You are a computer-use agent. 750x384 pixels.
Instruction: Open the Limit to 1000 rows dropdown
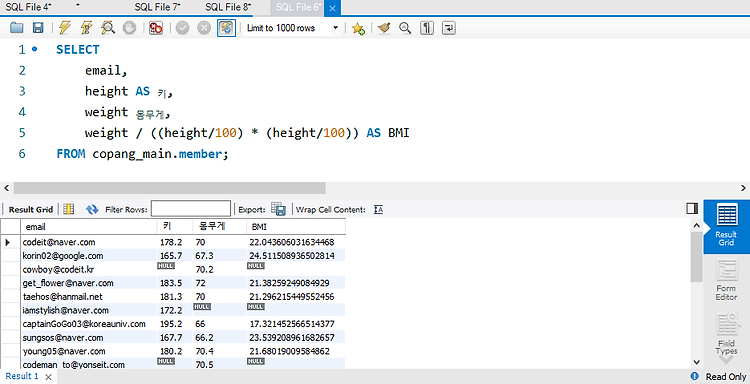tap(335, 28)
